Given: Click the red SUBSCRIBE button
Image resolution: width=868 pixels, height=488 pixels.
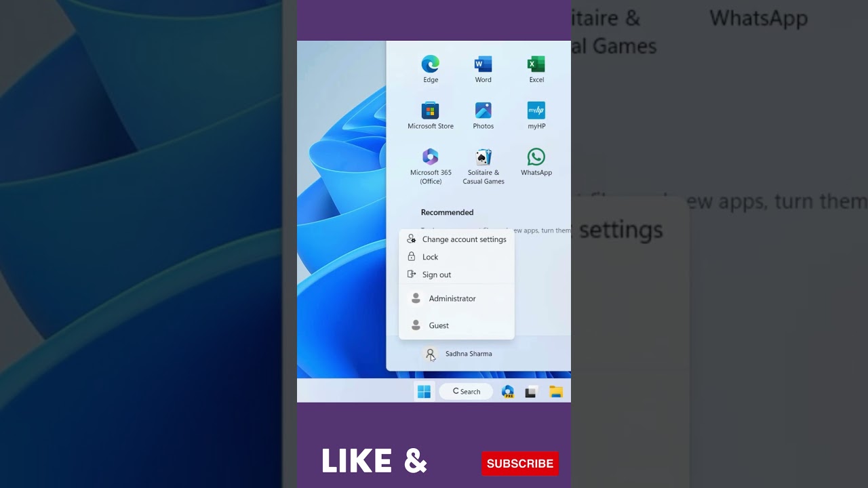Looking at the screenshot, I should coord(520,464).
